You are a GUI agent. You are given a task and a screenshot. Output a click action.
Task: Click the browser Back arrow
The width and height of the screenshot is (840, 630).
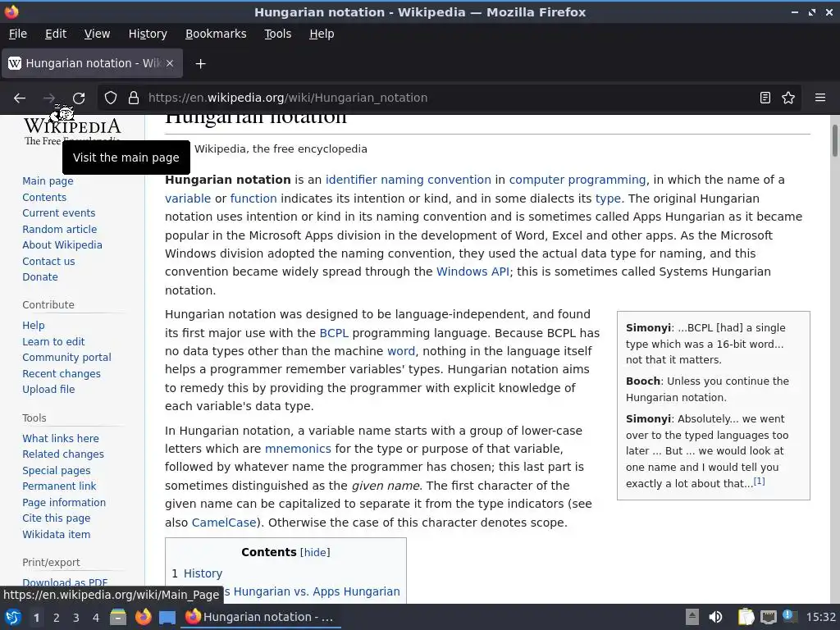pyautogui.click(x=20, y=98)
